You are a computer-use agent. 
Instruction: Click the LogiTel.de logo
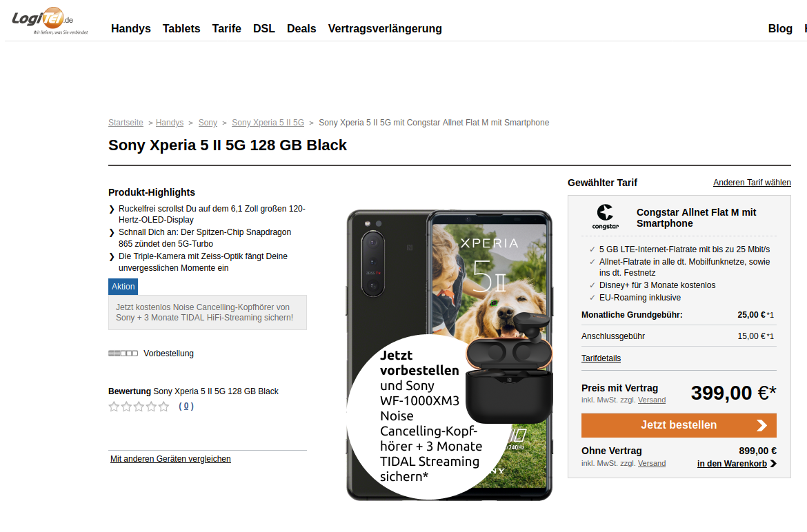click(x=50, y=21)
